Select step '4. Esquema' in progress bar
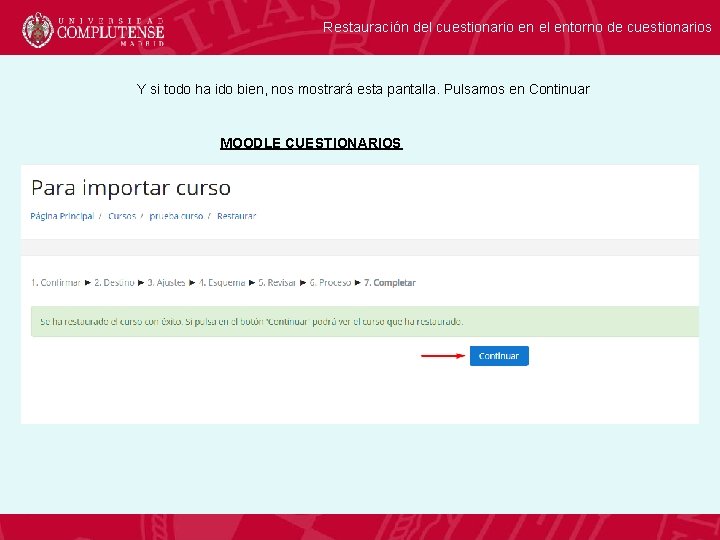 [222, 282]
